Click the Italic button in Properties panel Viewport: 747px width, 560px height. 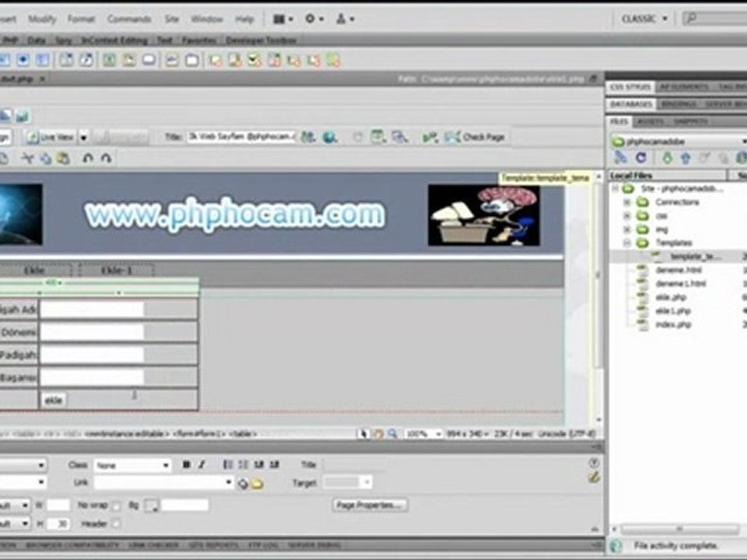(x=202, y=465)
